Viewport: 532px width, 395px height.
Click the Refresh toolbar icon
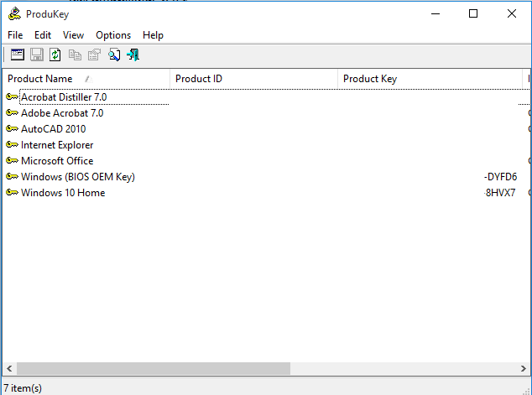55,55
